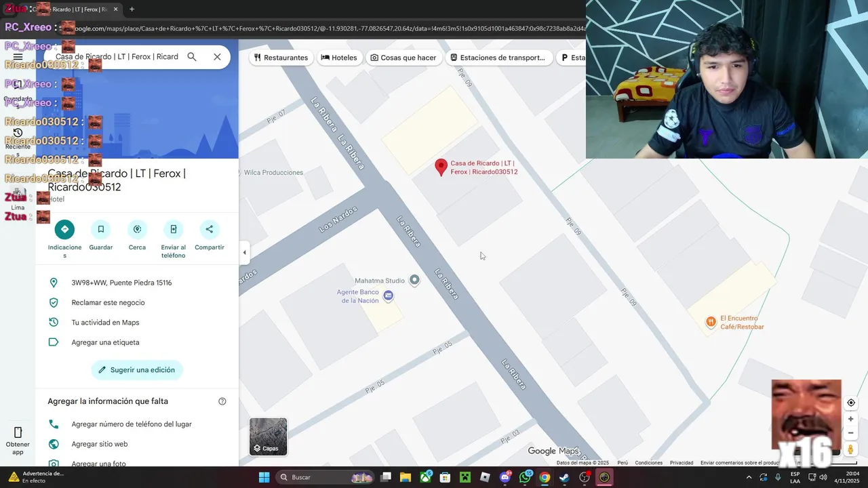Zoom out with the minus button
Viewport: 868px width, 488px height.
[851, 433]
